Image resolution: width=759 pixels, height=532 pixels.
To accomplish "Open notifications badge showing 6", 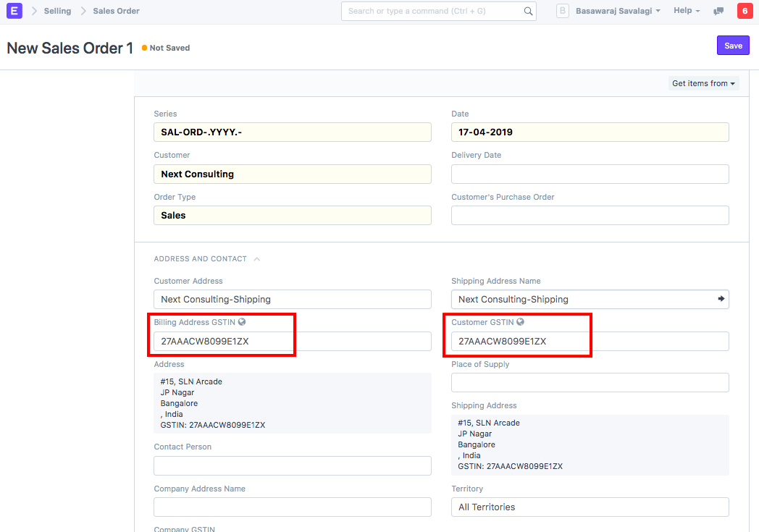I will [x=744, y=11].
